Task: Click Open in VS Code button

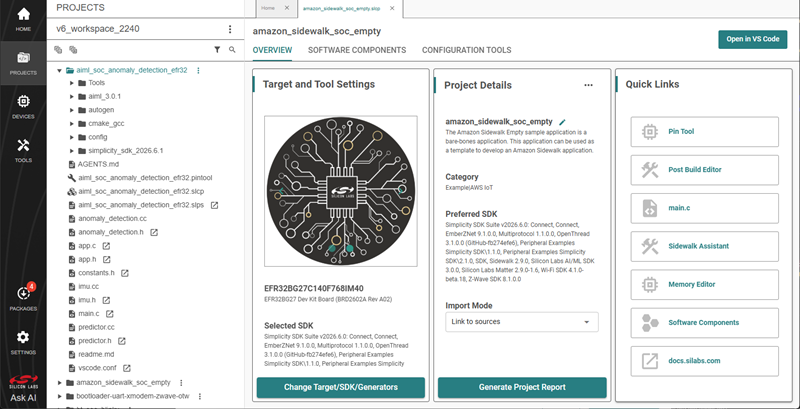Action: 753,39
